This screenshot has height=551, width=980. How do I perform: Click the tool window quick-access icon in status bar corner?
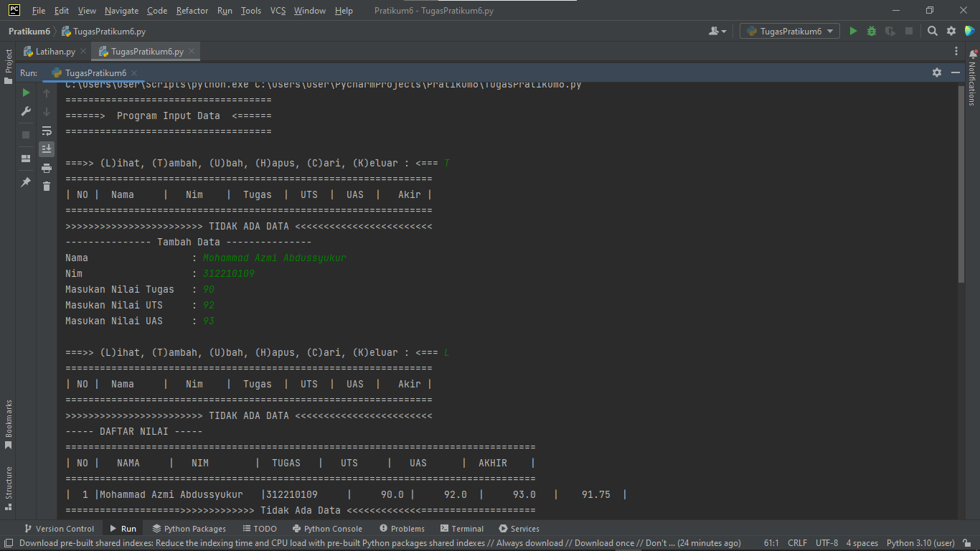[8, 543]
